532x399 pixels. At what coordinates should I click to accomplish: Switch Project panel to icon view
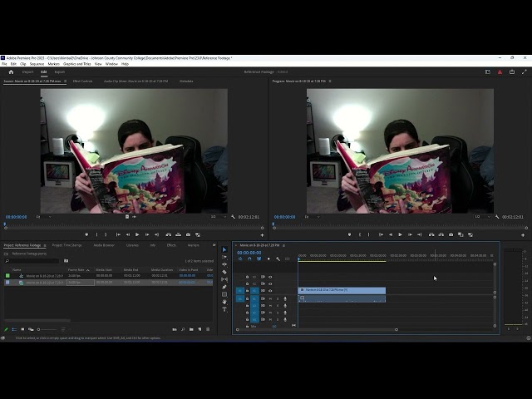click(x=22, y=329)
